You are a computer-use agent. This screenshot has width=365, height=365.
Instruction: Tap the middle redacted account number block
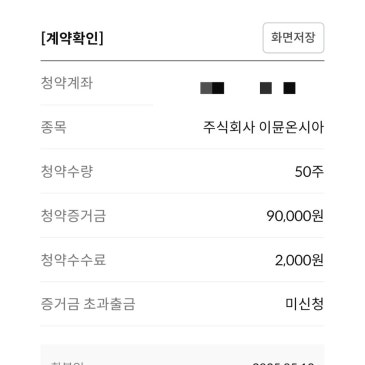[266, 88]
